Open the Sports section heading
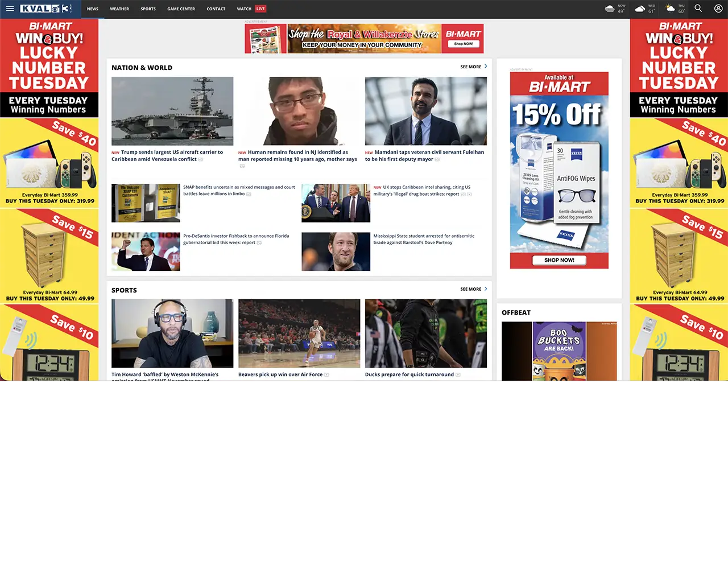Image resolution: width=728 pixels, height=569 pixels. [x=124, y=290]
